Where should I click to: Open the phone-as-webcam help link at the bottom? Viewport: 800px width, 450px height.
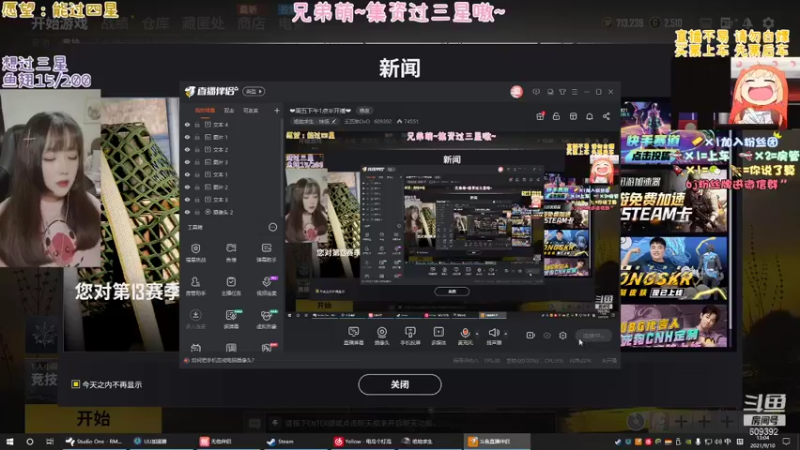point(223,360)
